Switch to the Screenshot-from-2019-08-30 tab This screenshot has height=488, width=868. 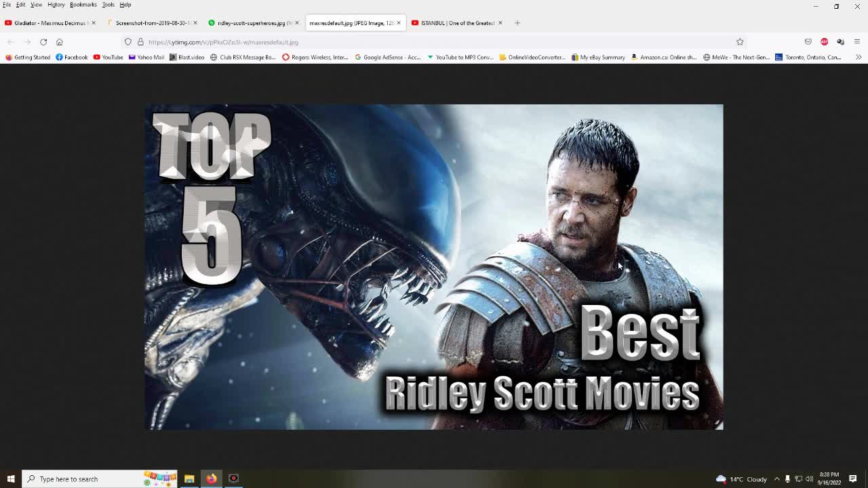(x=152, y=23)
